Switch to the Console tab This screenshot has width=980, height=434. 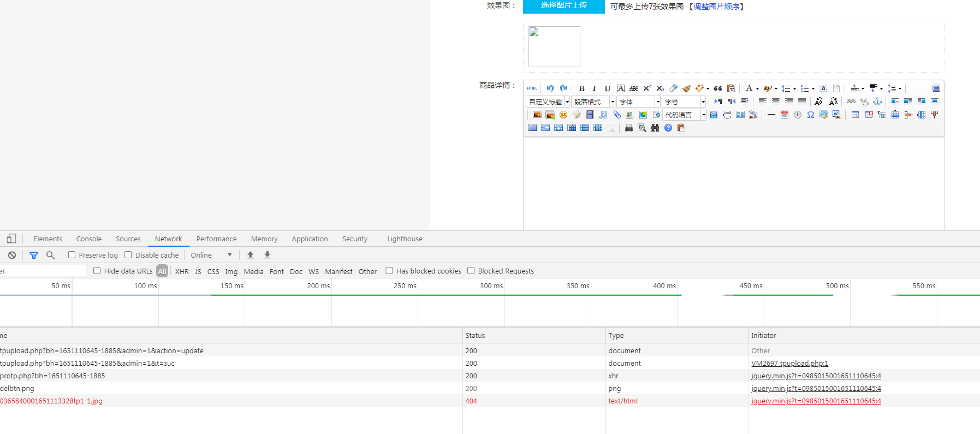click(x=89, y=239)
